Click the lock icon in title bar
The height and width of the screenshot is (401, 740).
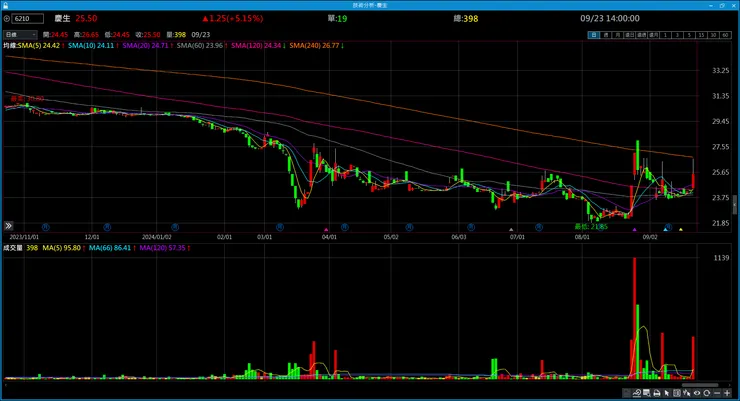[5, 5]
